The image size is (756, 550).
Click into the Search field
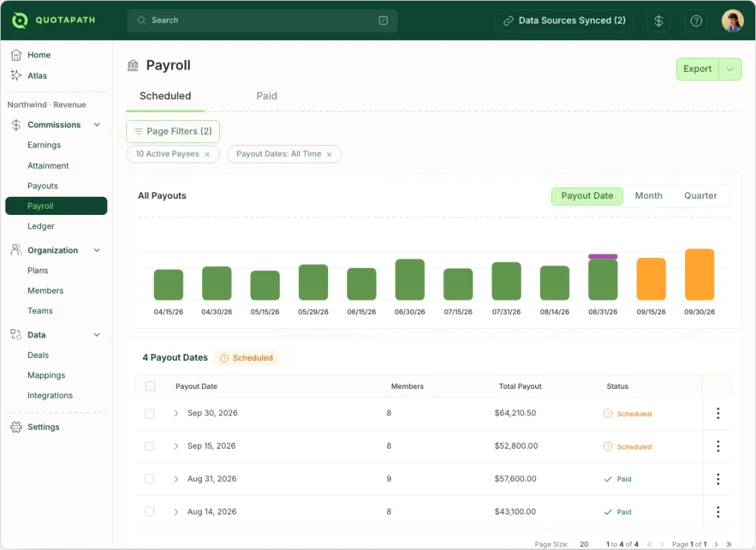[262, 20]
